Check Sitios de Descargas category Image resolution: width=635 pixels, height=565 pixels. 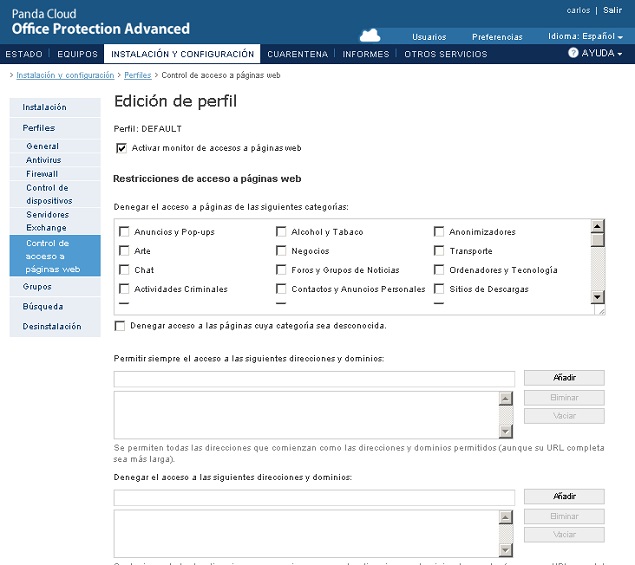click(439, 289)
